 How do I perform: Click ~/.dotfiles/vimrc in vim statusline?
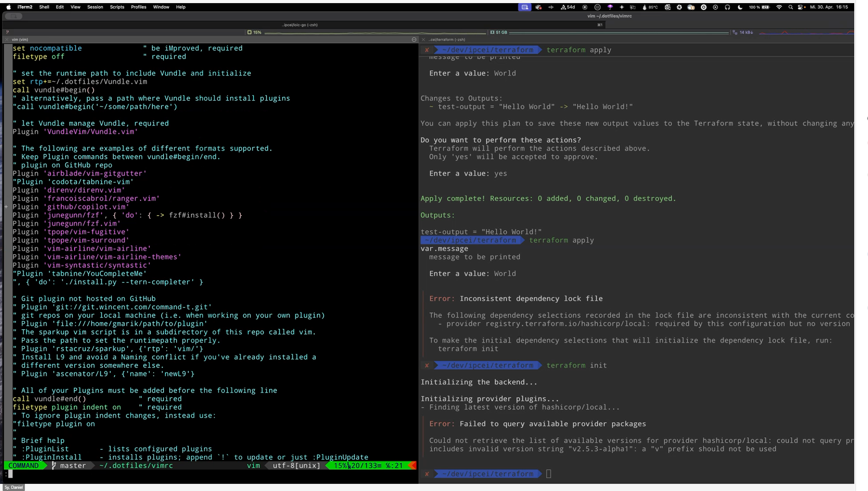[136, 466]
